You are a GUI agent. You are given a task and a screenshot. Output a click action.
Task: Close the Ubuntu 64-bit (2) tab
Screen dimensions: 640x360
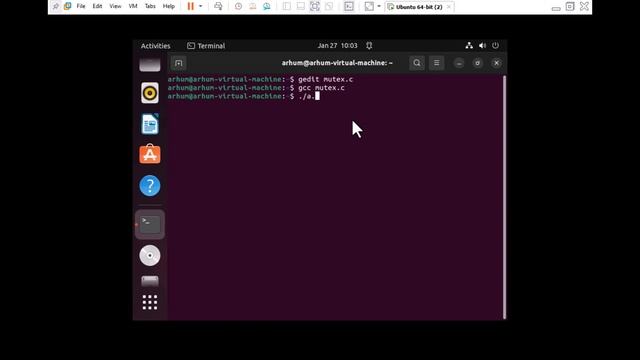pyautogui.click(x=449, y=7)
